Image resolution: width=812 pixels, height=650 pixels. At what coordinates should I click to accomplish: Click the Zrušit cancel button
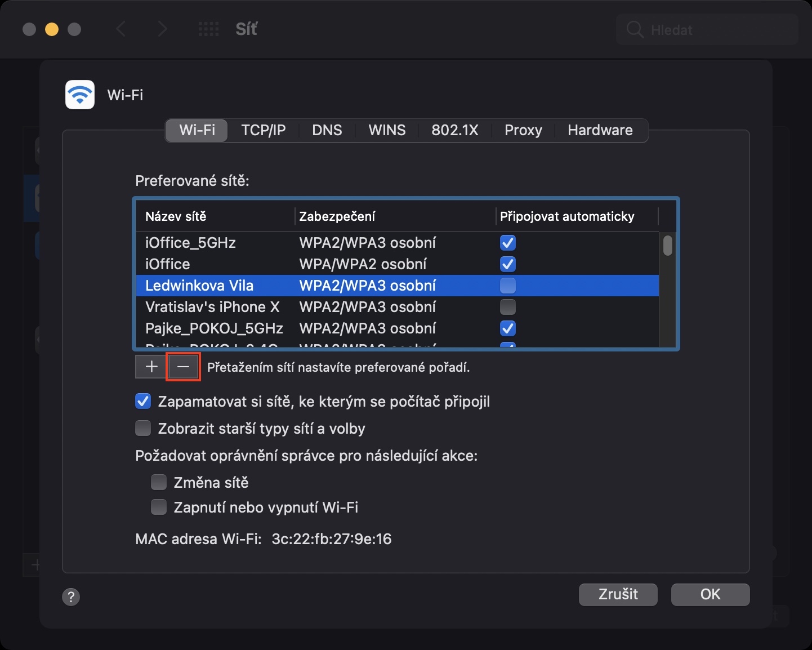point(618,594)
